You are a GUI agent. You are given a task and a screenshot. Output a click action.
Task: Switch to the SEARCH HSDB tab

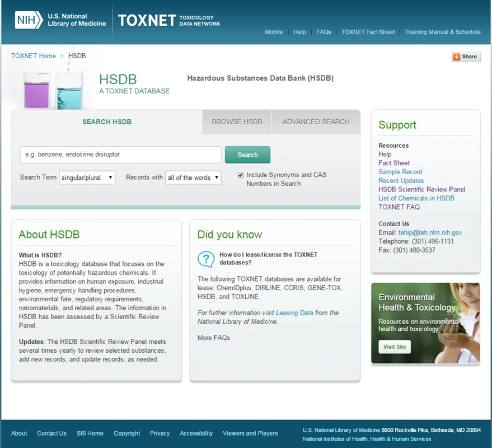pyautogui.click(x=107, y=122)
